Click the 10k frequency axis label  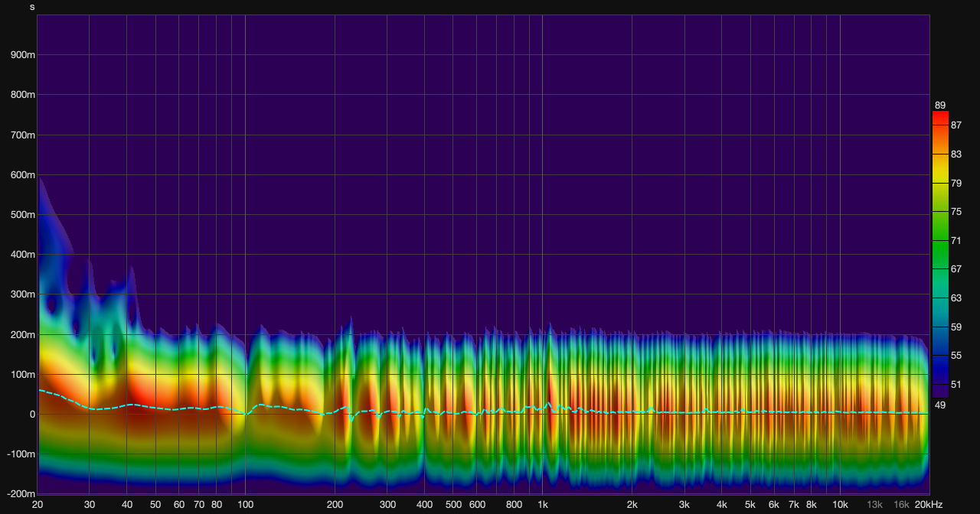coord(840,505)
